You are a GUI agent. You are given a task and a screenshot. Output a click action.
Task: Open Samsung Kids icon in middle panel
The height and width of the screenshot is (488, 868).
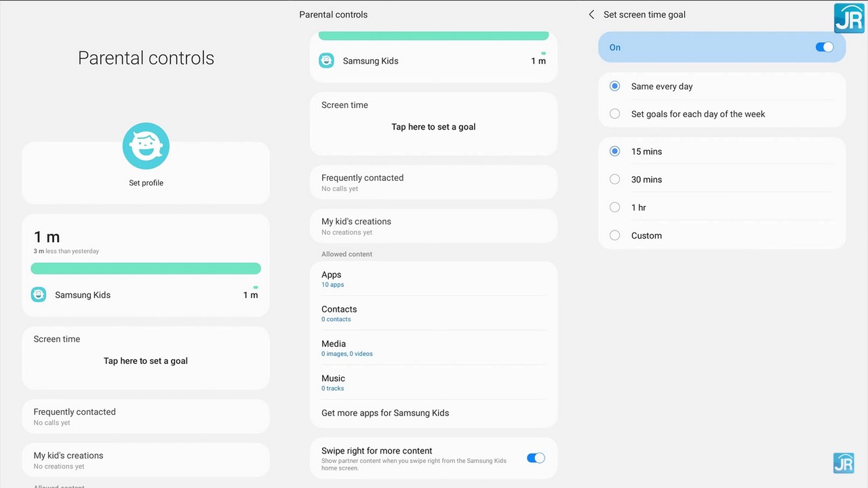326,60
